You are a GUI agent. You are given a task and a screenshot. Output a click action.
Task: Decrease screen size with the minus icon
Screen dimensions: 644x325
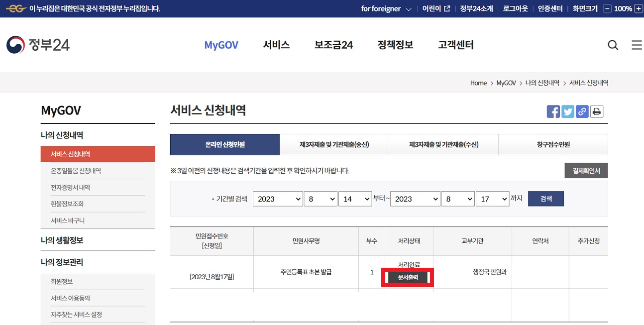tap(608, 8)
